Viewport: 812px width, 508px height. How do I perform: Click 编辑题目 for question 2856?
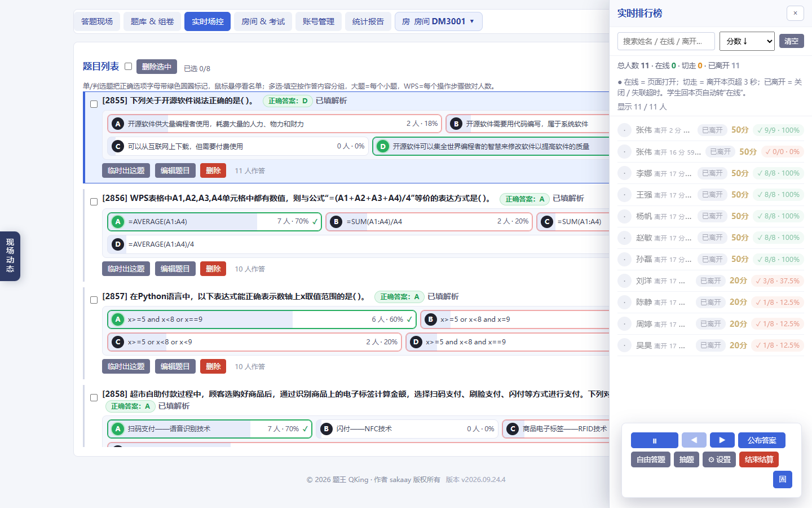coord(175,269)
